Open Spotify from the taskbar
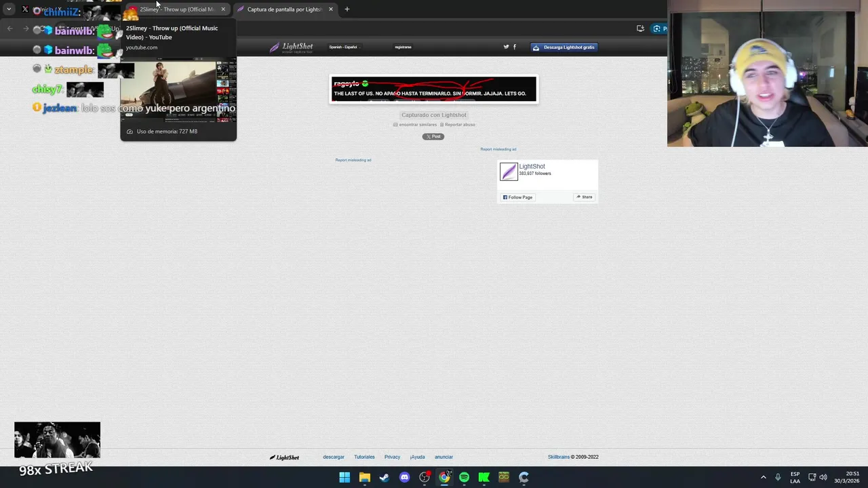This screenshot has width=868, height=488. click(x=464, y=477)
